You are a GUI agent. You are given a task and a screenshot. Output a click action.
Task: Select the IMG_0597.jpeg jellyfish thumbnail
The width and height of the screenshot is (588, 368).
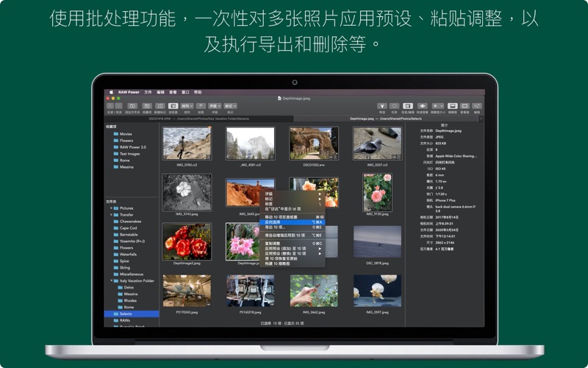[x=377, y=291]
